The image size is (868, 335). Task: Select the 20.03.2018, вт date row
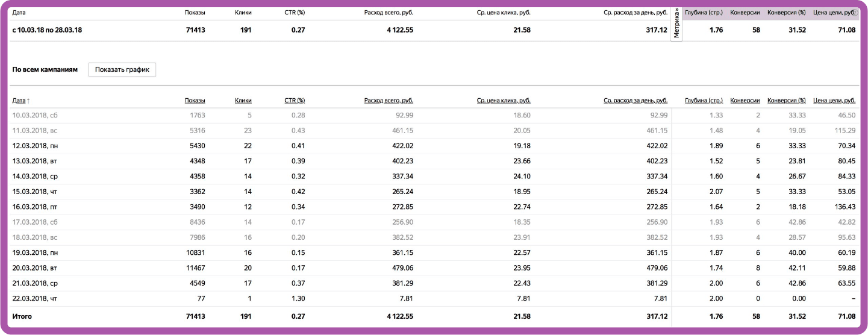35,268
